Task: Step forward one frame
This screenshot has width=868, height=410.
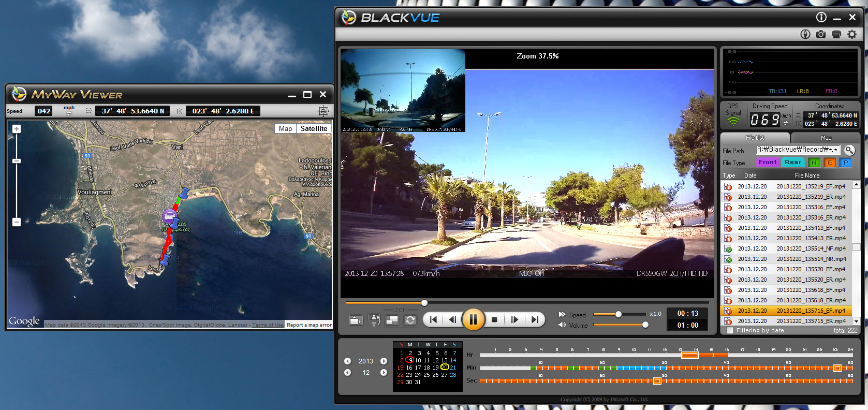Action: click(x=514, y=319)
